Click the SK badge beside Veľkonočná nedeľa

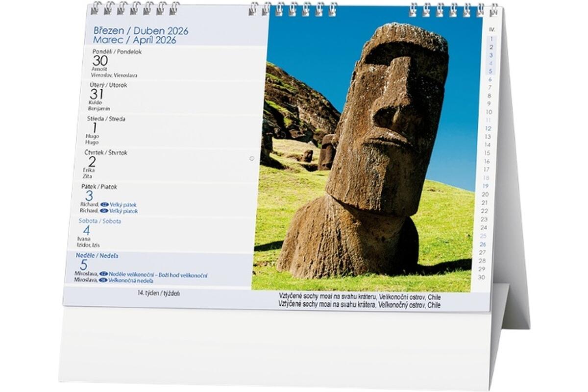coord(103,280)
